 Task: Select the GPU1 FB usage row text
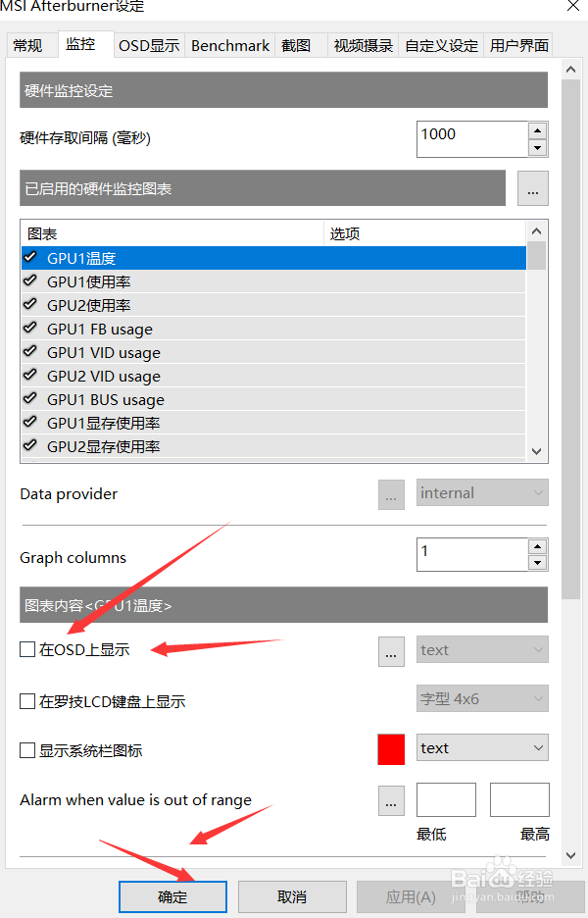[99, 329]
